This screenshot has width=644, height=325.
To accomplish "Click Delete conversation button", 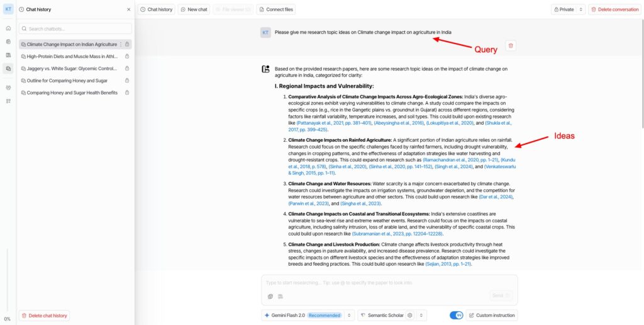I will point(615,9).
